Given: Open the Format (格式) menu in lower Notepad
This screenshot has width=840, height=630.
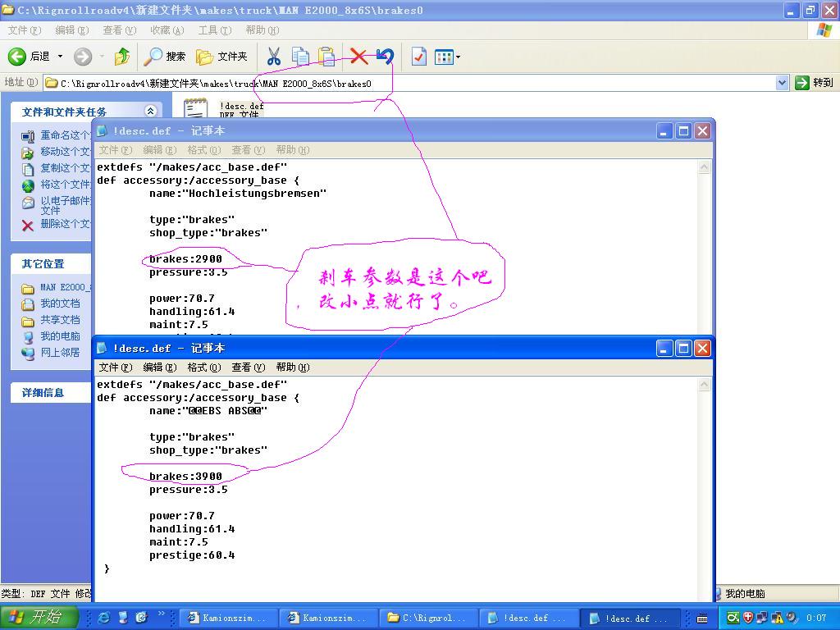Looking at the screenshot, I should click(x=203, y=367).
